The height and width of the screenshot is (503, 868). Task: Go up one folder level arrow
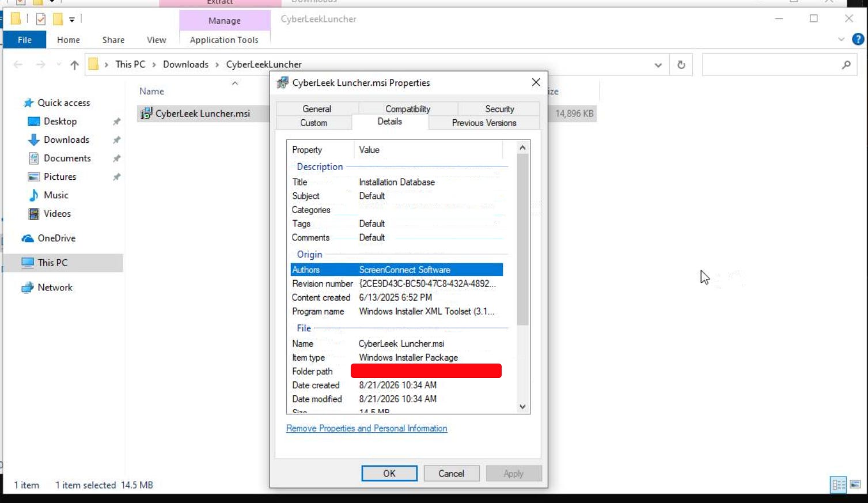pyautogui.click(x=74, y=65)
